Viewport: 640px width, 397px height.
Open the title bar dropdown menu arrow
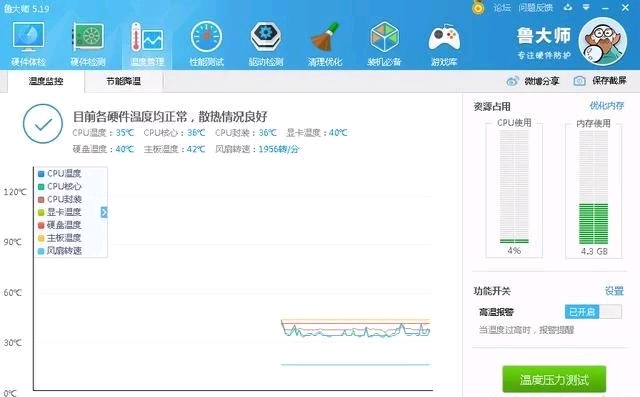coord(586,7)
